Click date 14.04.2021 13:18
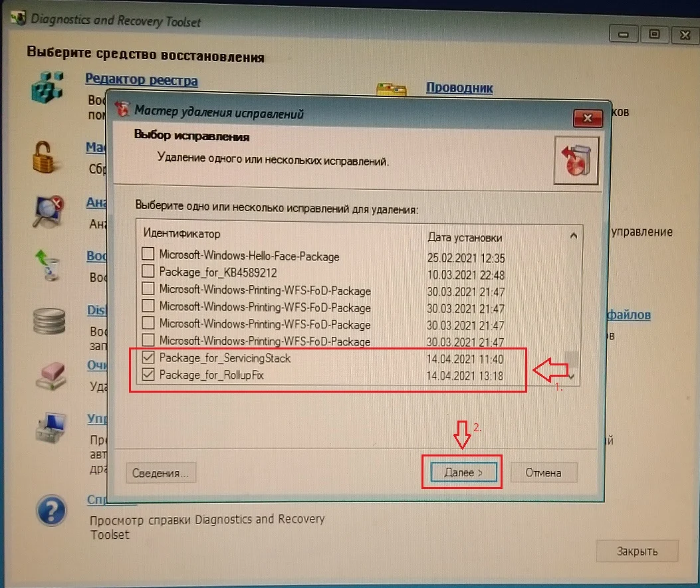 point(465,375)
